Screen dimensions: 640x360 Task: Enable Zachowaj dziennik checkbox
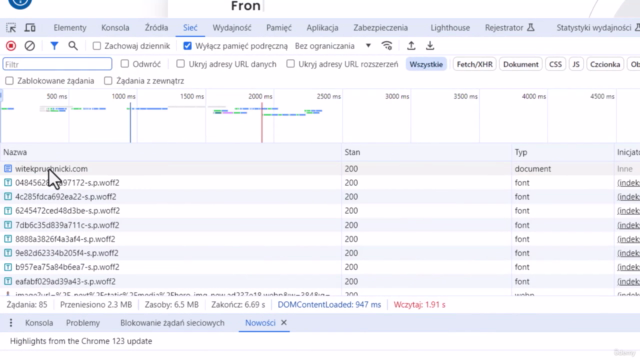[x=97, y=46]
